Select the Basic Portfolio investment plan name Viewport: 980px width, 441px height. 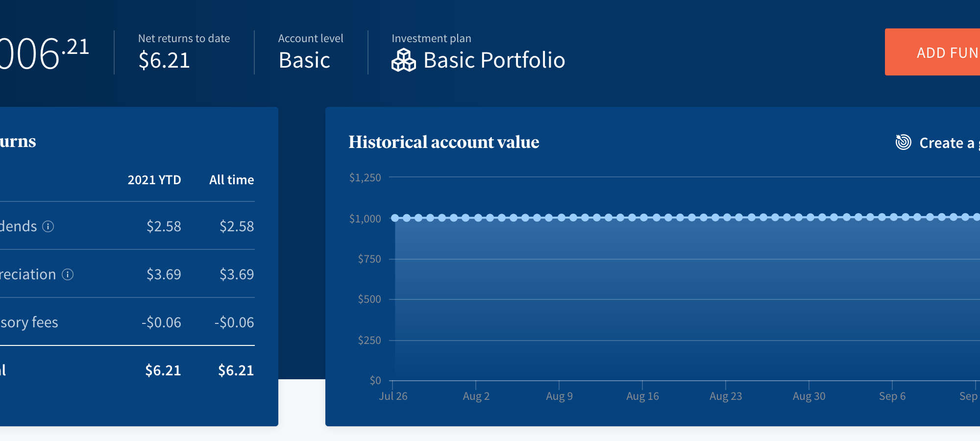click(x=494, y=60)
